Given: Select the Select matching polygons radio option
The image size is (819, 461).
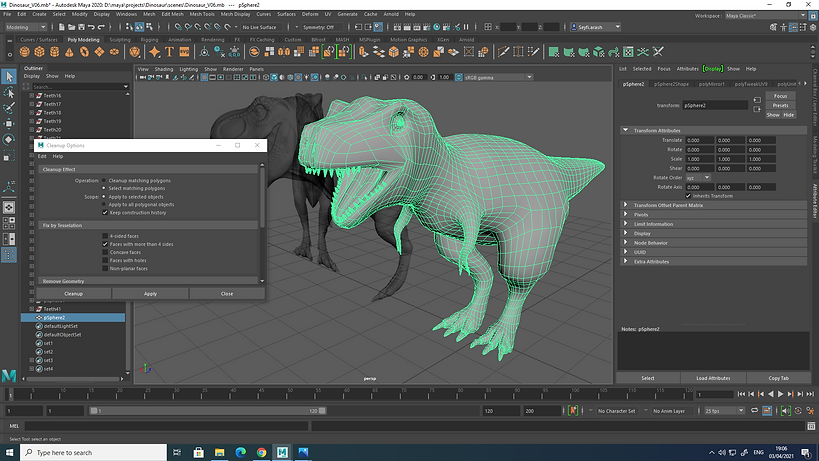Looking at the screenshot, I should click(104, 188).
